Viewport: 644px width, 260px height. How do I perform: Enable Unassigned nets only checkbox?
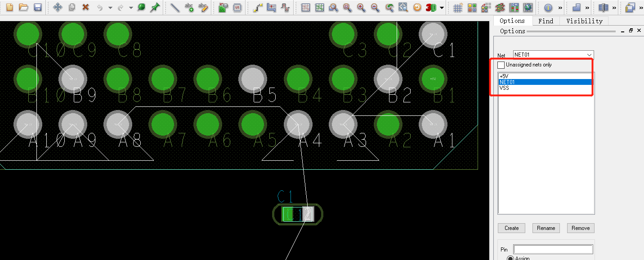click(501, 65)
